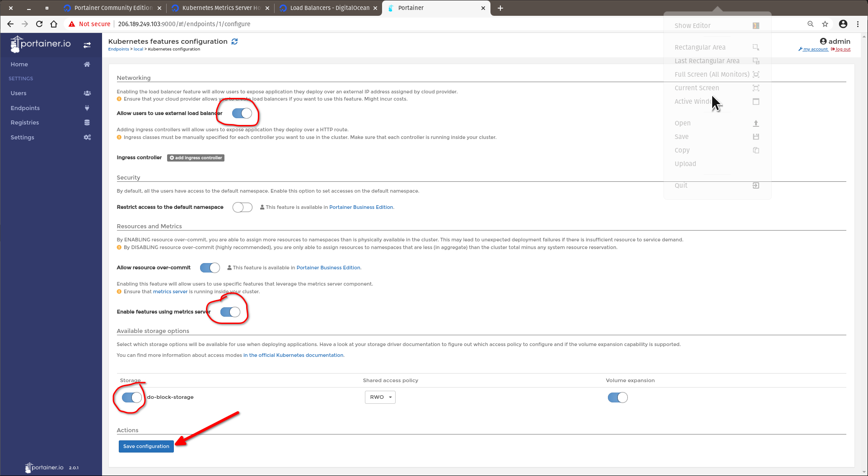The width and height of the screenshot is (868, 476).
Task: Click the Rectangular Area capture icon
Action: coord(756,47)
